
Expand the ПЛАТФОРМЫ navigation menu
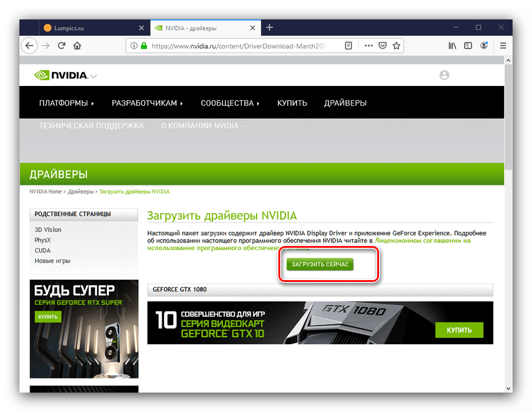[66, 103]
